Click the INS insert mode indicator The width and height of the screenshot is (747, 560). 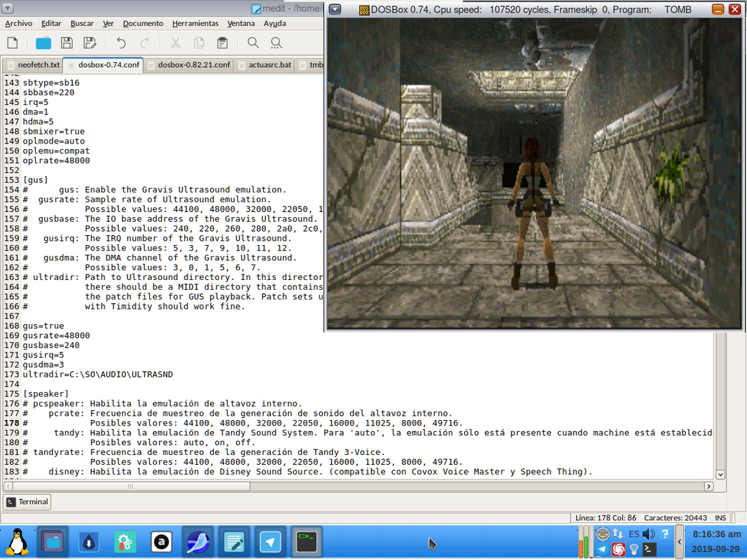tap(720, 517)
